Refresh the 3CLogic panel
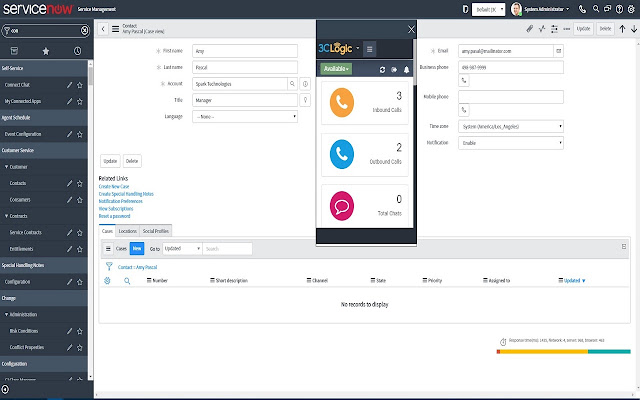This screenshot has width=640, height=400. click(x=382, y=69)
